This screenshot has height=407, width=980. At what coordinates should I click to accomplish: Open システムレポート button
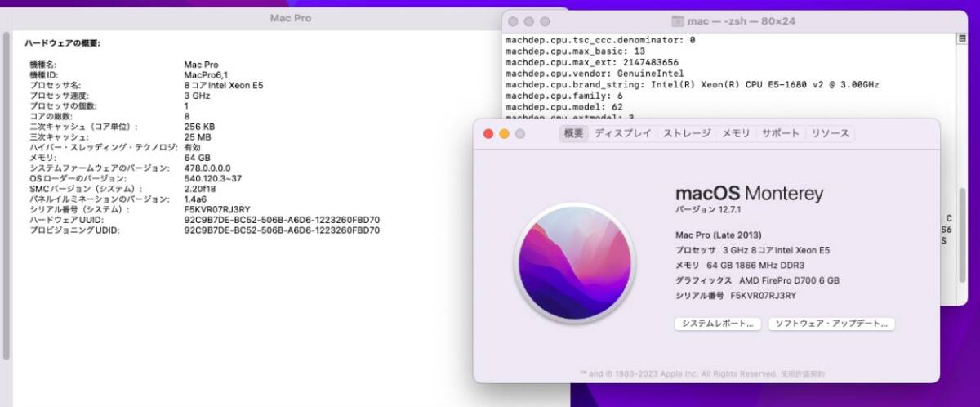tap(717, 324)
